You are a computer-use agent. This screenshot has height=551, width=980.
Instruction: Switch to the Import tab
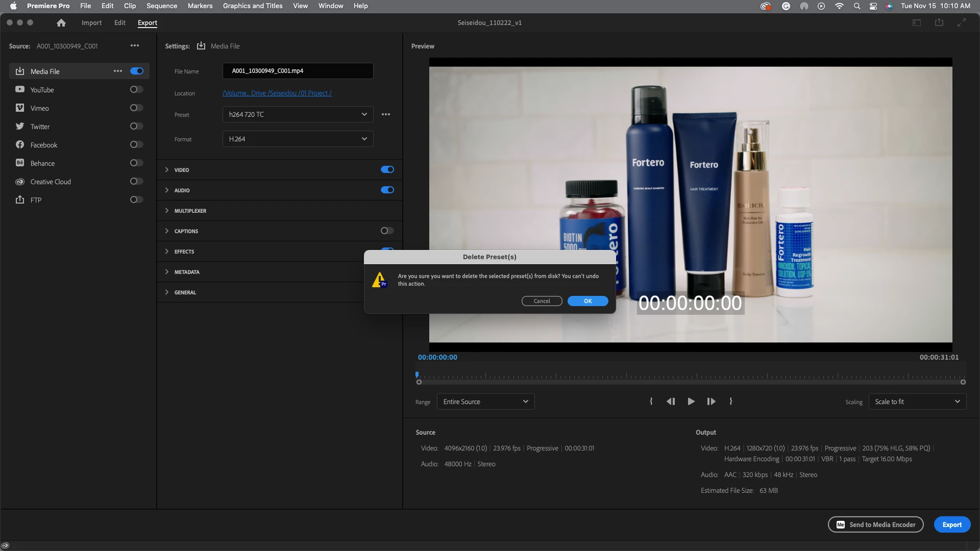tap(91, 23)
